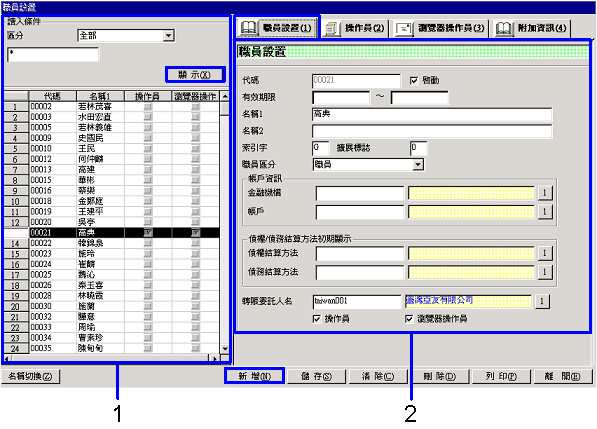Toggle the 啟動 checkbox
Image resolution: width=597 pixels, height=429 pixels.
click(414, 81)
